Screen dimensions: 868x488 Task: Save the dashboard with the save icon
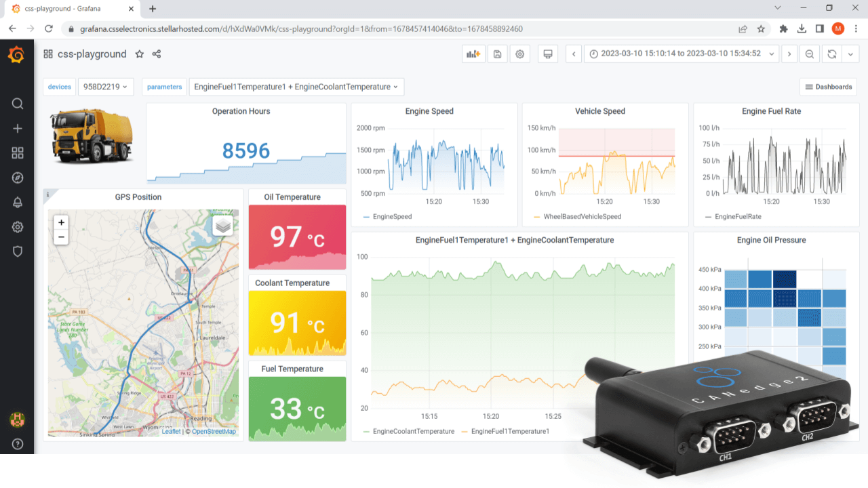[x=497, y=54]
